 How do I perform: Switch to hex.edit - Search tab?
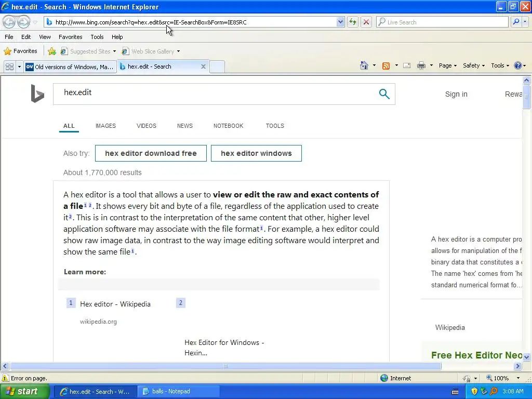pos(149,66)
